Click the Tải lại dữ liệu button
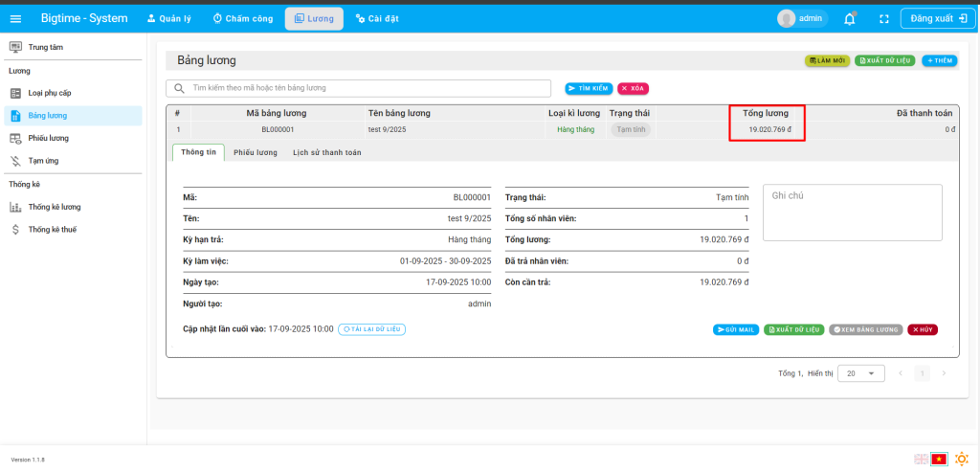Screen dimensions: 980x472 pyautogui.click(x=372, y=329)
